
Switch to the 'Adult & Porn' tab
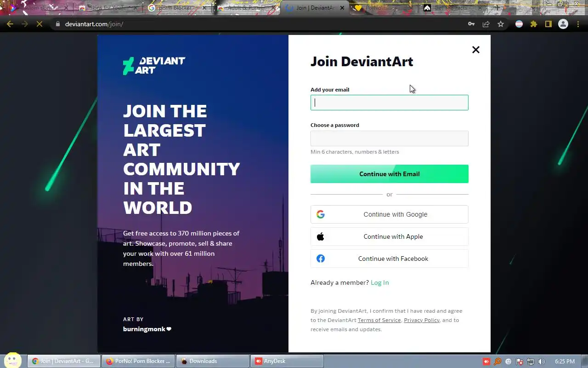(246, 8)
